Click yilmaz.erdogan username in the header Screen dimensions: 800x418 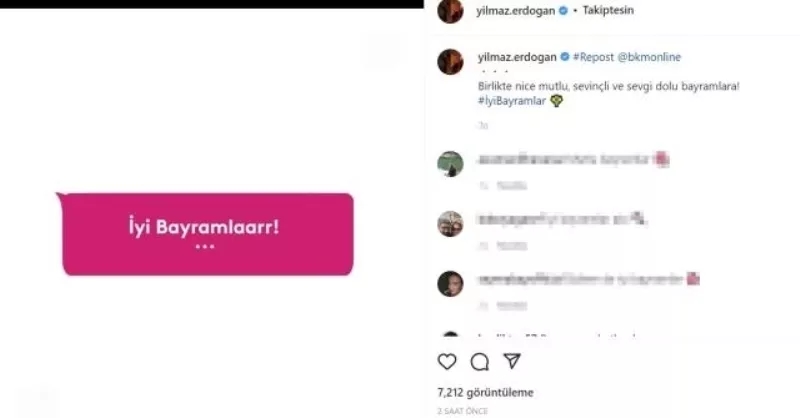pos(516,10)
